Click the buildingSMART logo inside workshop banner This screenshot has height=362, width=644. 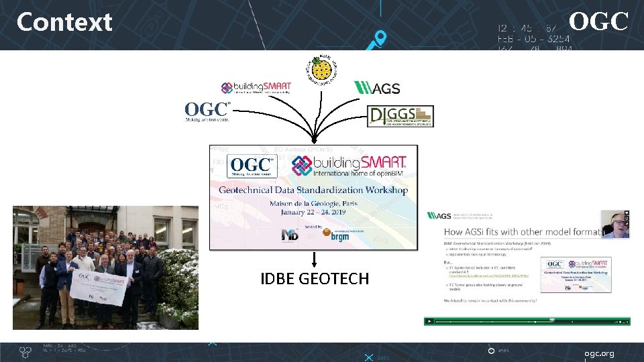tap(349, 166)
